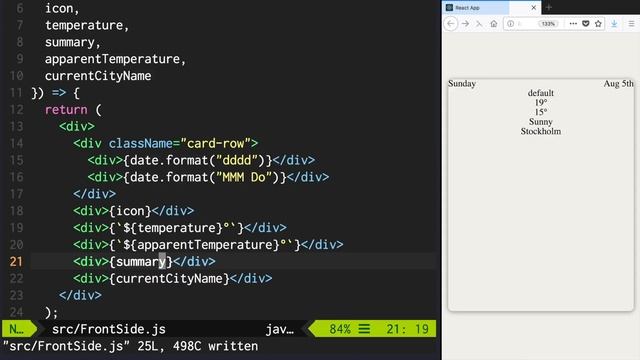Bookmark this page with the star

point(598,24)
